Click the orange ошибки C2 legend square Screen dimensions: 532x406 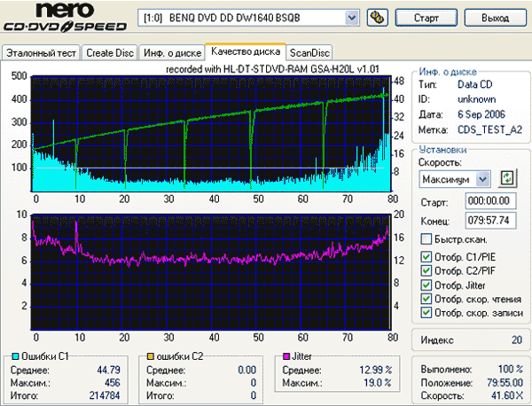coord(151,356)
